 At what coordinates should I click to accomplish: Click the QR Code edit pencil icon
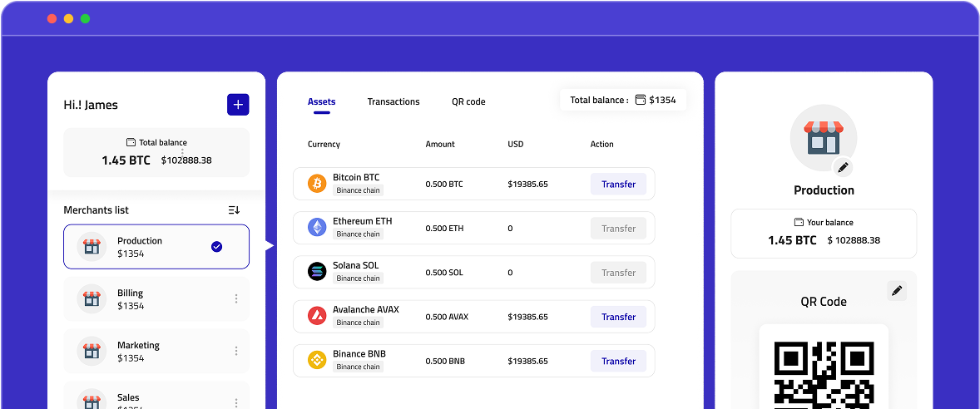click(x=897, y=290)
